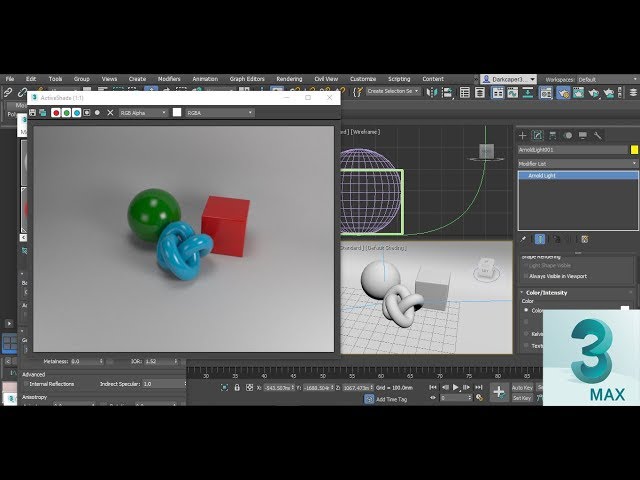Open the Customize menu
This screenshot has height=480, width=640.
point(363,79)
